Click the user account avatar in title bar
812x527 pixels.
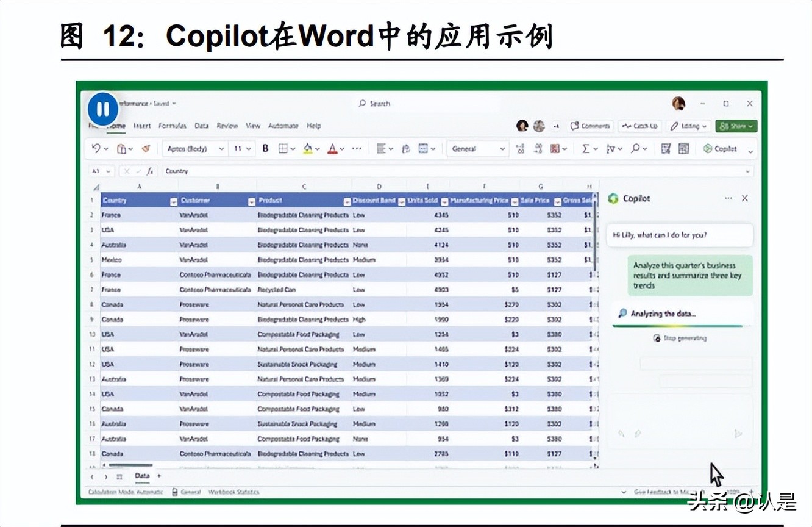[678, 104]
